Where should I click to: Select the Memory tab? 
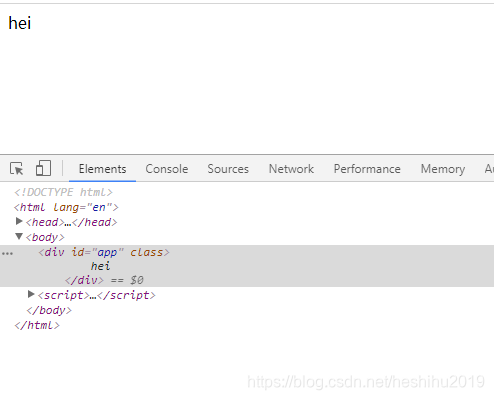(x=443, y=169)
